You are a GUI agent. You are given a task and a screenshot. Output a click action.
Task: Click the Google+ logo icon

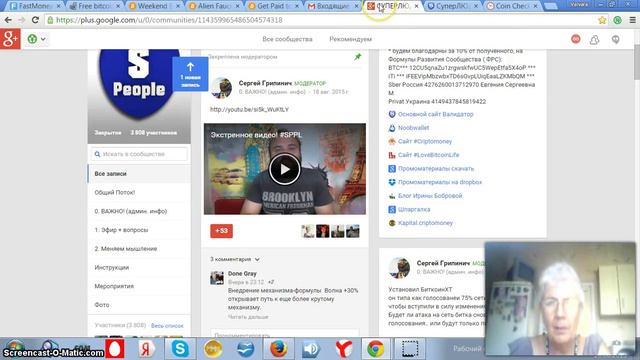point(10,39)
